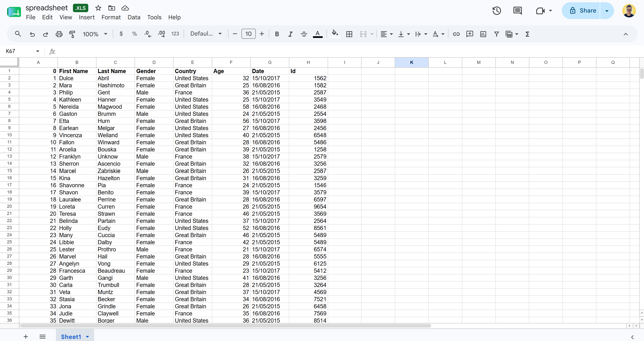Select the Sheet1 tab

tap(71, 337)
